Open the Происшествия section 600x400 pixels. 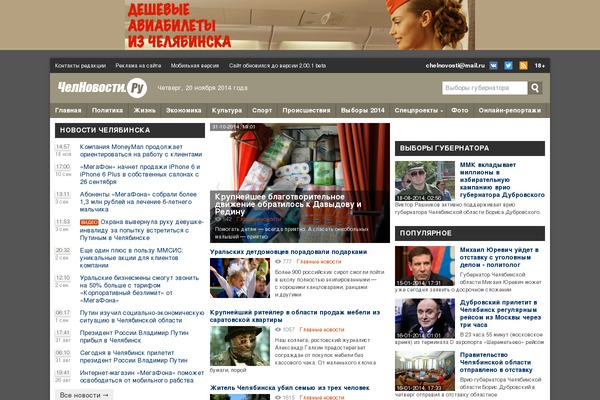[306, 111]
